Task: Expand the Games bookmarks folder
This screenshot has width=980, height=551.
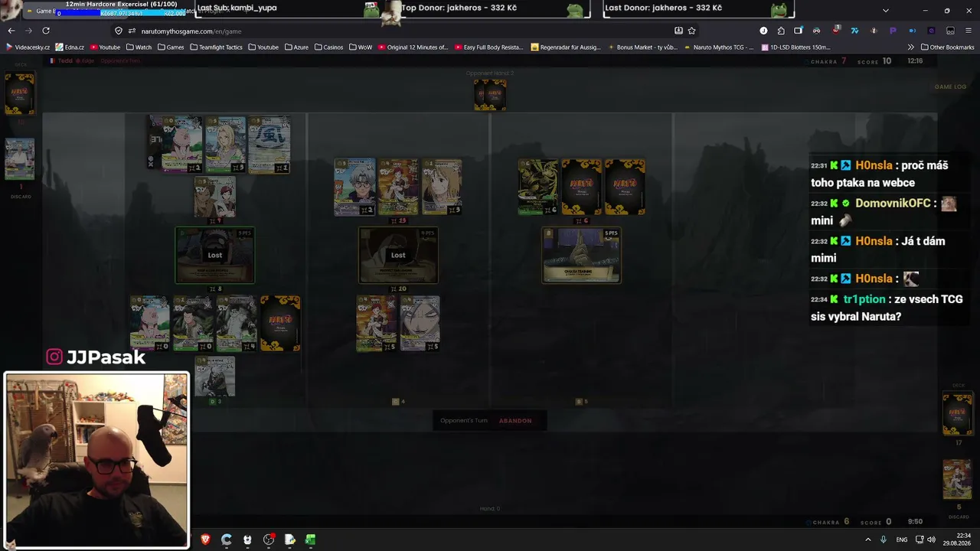Action: 171,47
